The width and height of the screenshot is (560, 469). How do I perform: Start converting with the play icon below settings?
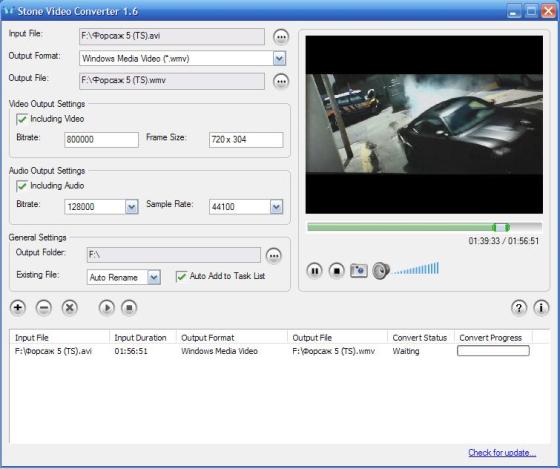click(x=107, y=308)
